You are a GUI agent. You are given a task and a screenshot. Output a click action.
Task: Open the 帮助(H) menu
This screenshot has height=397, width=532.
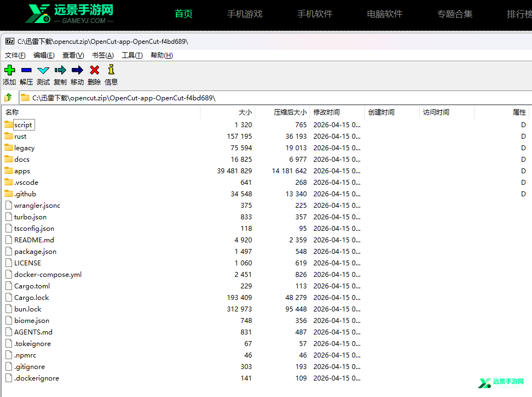click(x=162, y=55)
